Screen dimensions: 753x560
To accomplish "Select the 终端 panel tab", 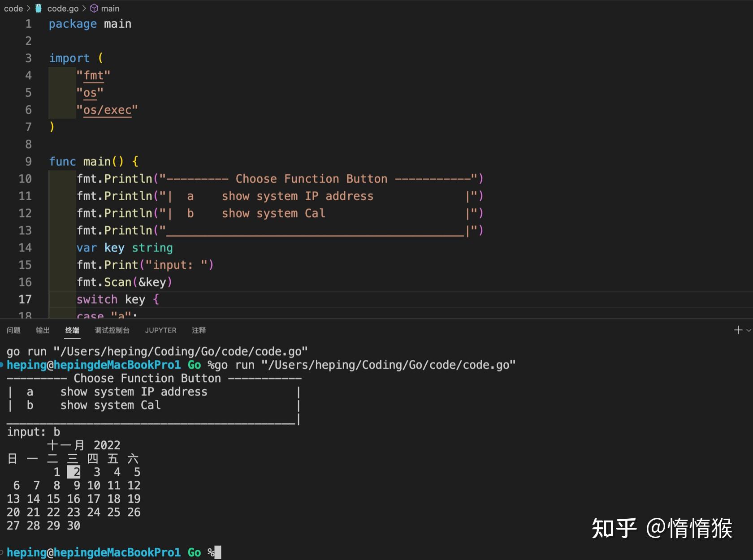I will pos(72,330).
